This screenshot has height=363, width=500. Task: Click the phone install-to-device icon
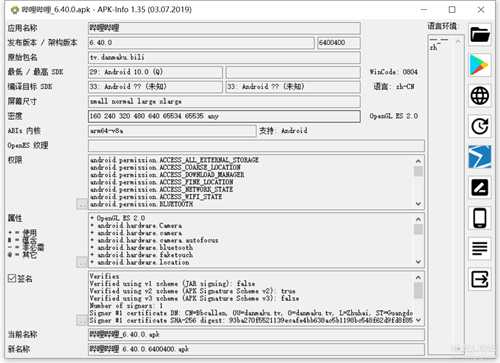click(x=480, y=218)
